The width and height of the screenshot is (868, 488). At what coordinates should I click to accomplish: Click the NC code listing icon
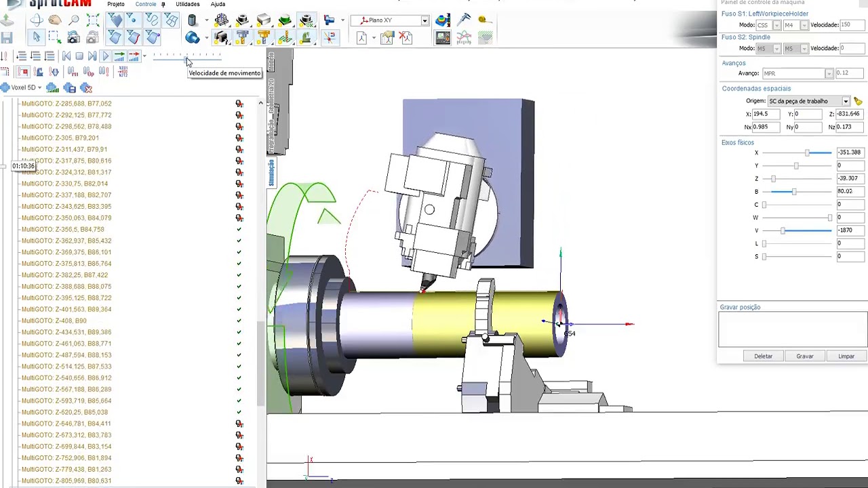(x=123, y=71)
